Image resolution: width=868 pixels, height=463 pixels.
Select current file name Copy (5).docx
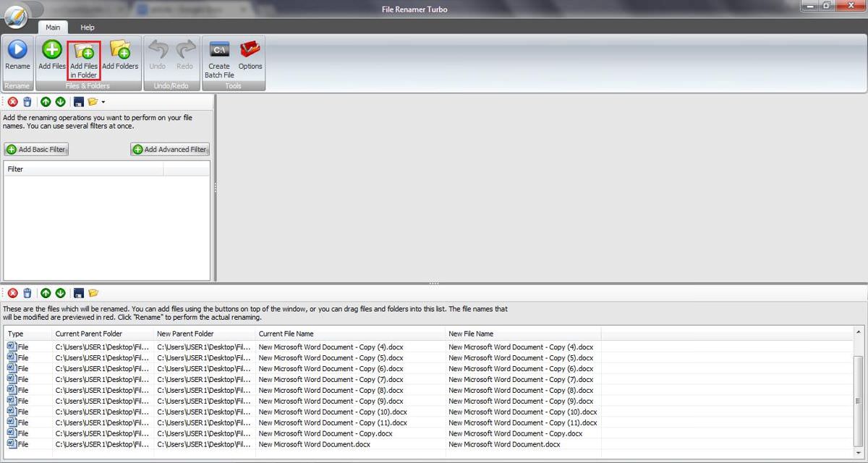[x=331, y=358]
